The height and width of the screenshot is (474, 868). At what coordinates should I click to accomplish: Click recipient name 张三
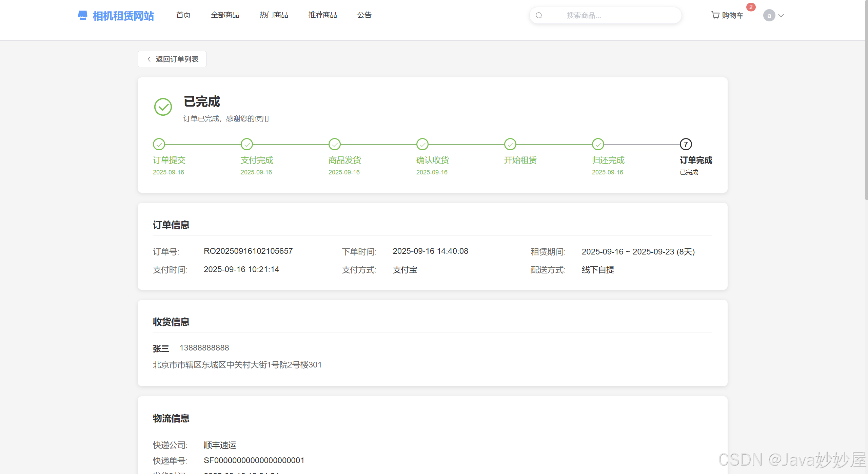(161, 348)
